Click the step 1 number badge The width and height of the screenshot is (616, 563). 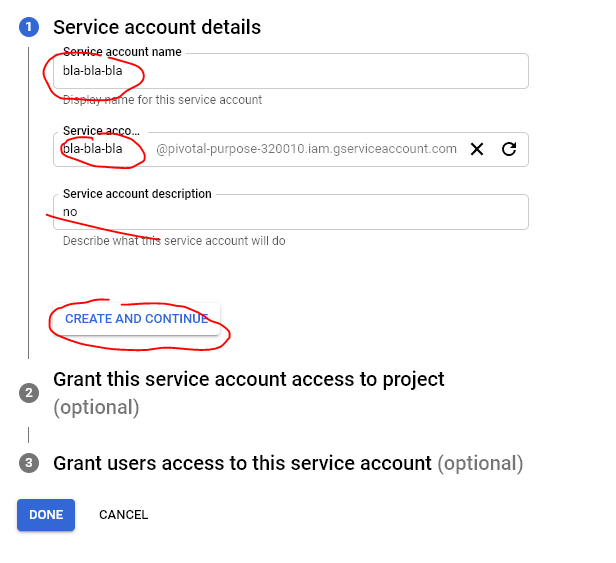point(28,28)
